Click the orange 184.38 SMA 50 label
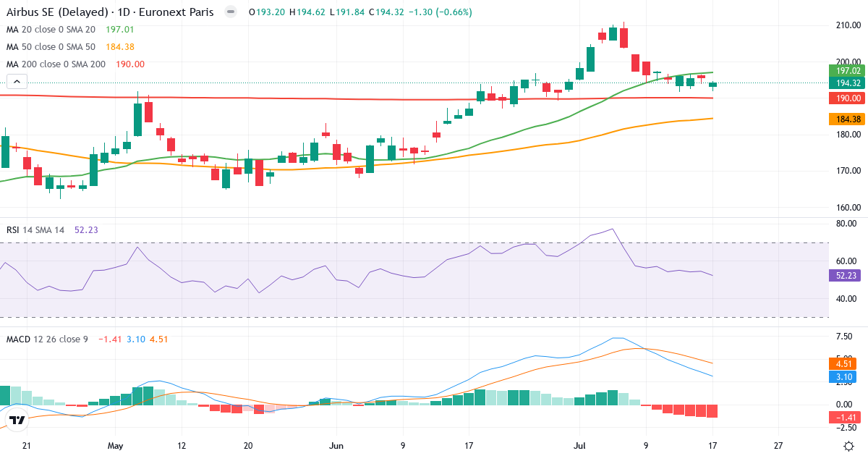The width and height of the screenshot is (868, 456). (x=846, y=119)
